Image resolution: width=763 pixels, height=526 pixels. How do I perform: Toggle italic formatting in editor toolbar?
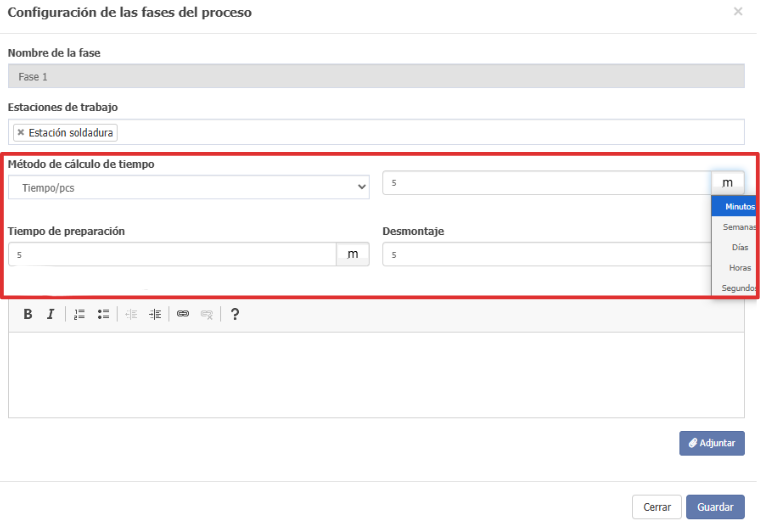[51, 314]
